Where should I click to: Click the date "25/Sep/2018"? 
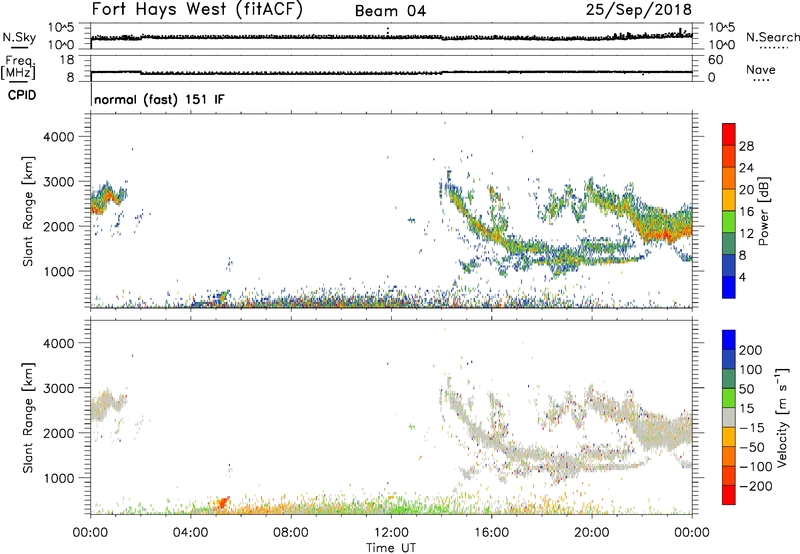[x=639, y=9]
